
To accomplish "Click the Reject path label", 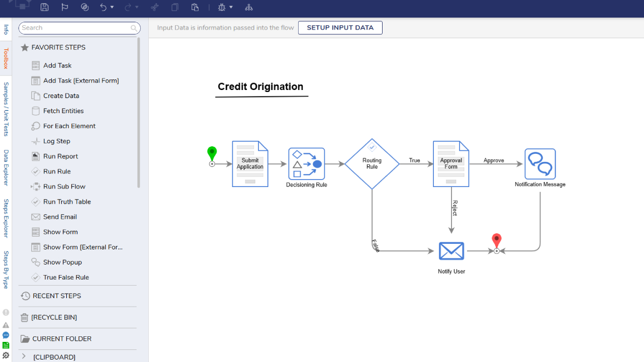I will pos(455,208).
